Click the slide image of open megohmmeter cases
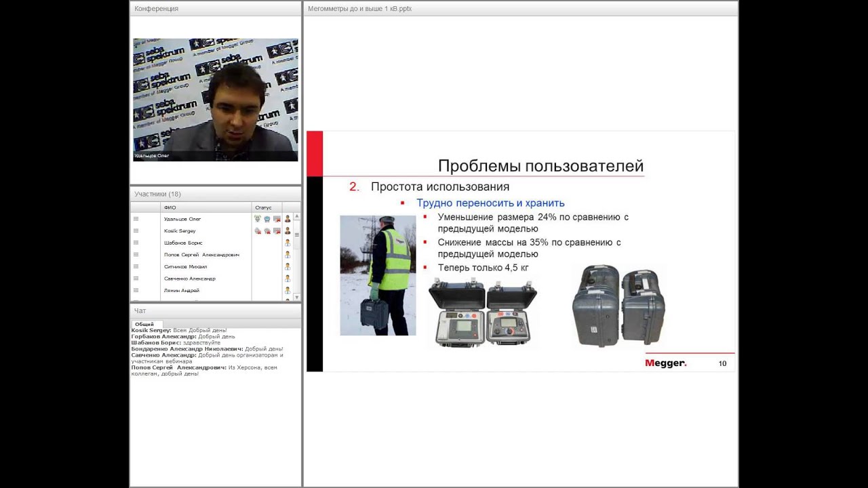The width and height of the screenshot is (868, 488). pos(483,312)
